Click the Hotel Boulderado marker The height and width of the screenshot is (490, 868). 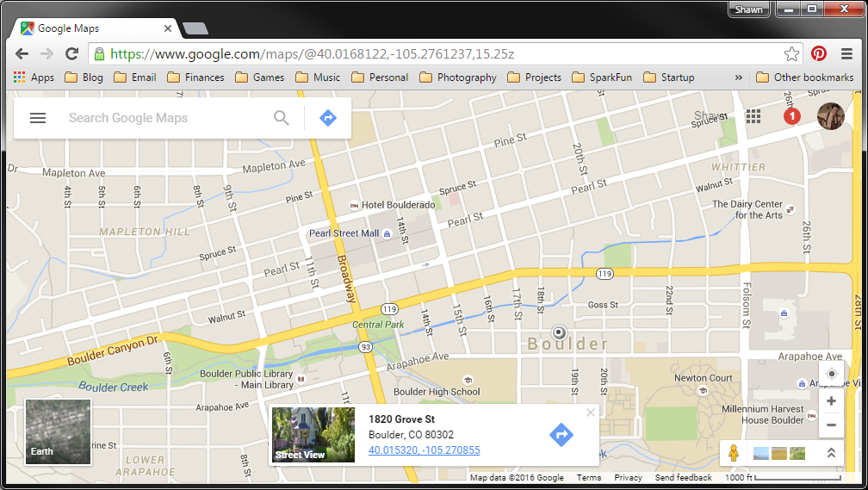[354, 205]
